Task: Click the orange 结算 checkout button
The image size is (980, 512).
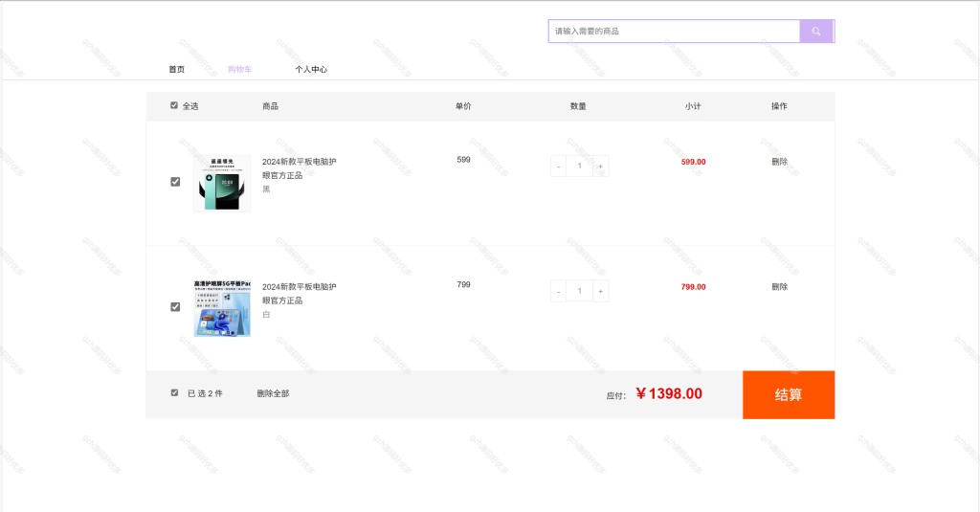Action: (x=789, y=395)
